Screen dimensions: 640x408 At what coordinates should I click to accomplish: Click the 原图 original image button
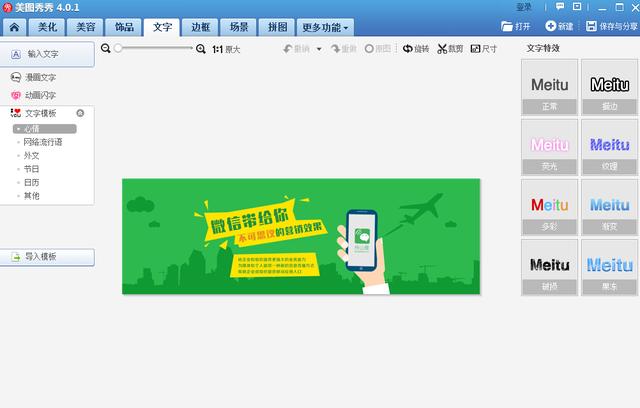point(378,49)
